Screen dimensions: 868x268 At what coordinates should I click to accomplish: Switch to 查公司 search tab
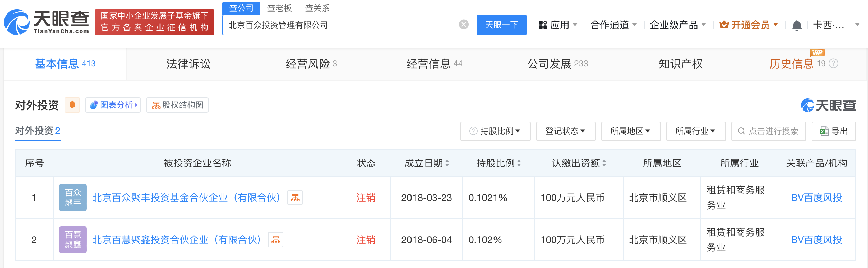[241, 8]
